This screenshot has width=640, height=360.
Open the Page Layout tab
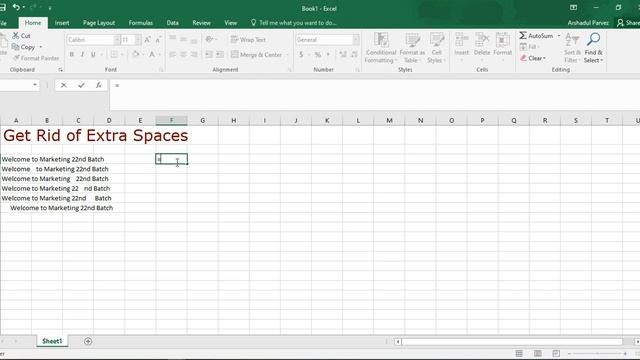(x=99, y=23)
